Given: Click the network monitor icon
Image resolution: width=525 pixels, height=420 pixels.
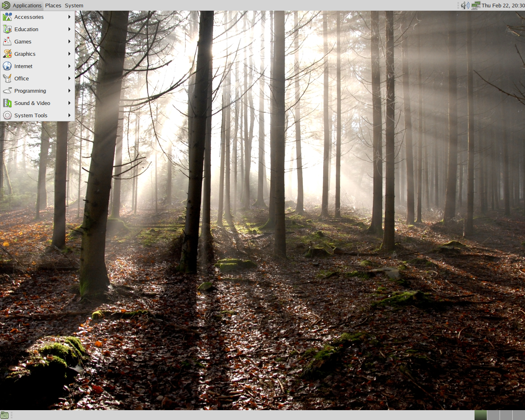Looking at the screenshot, I should tap(475, 5).
